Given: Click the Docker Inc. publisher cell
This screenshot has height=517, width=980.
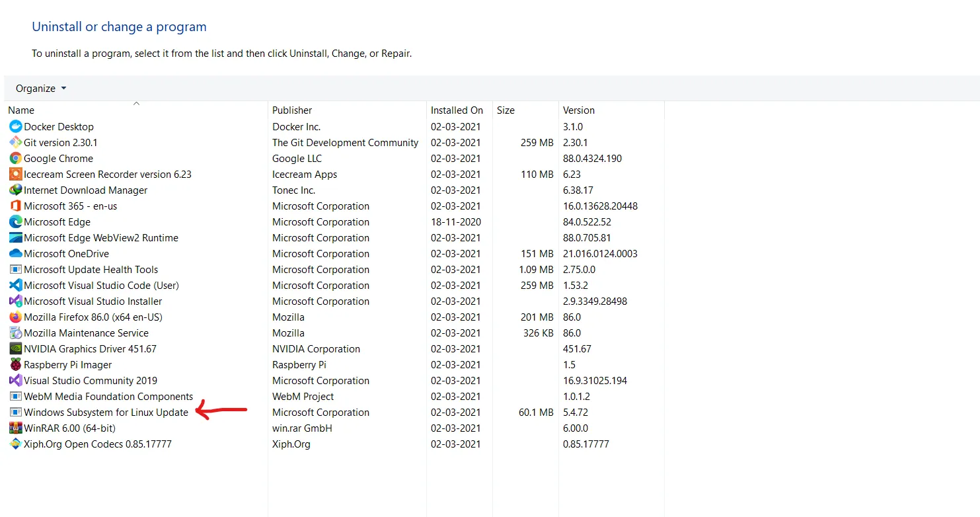Looking at the screenshot, I should (297, 126).
